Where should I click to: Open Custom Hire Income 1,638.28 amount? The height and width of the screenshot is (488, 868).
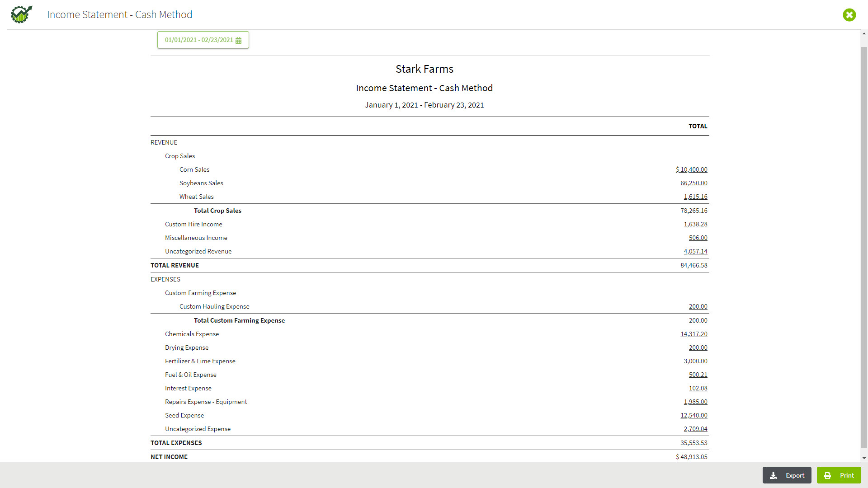695,224
